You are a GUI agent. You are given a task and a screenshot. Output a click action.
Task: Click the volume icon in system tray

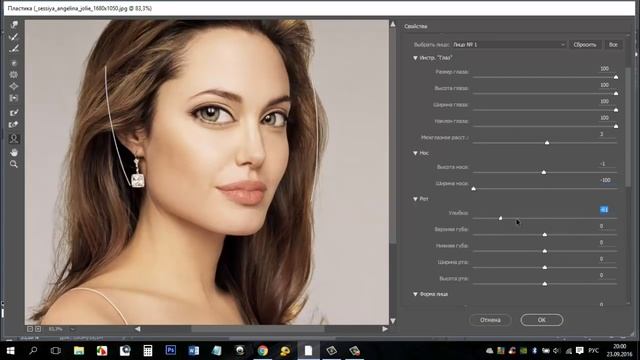pyautogui.click(x=556, y=351)
